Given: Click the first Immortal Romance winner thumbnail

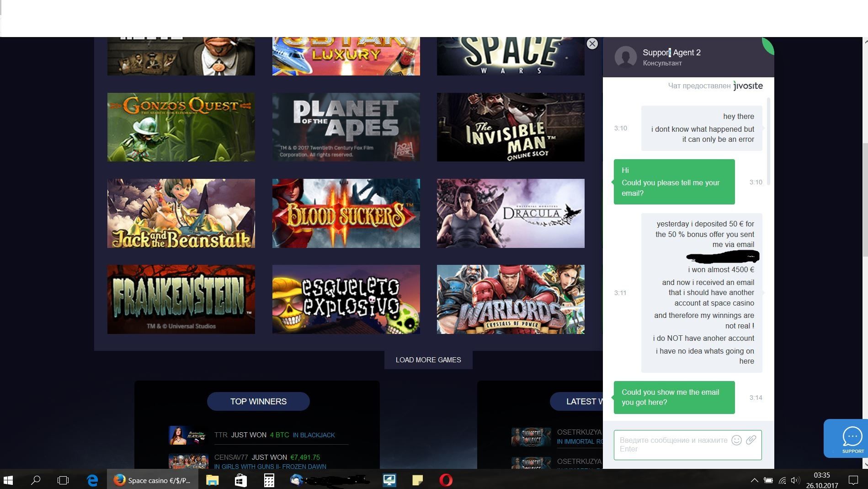Looking at the screenshot, I should coord(531,437).
